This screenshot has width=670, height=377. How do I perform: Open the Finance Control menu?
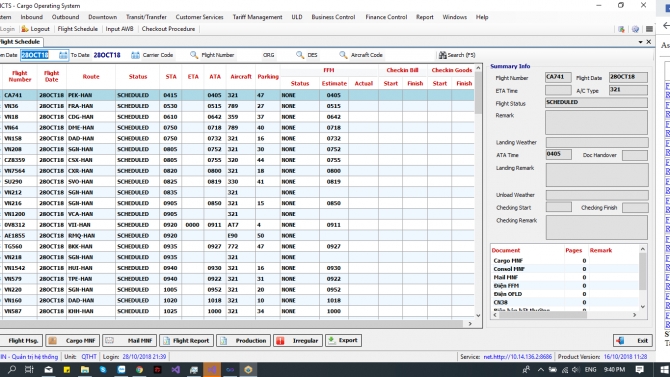(x=386, y=17)
